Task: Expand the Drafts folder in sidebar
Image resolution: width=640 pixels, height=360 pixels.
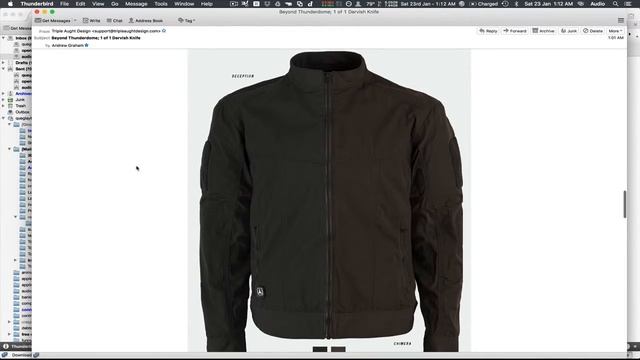Action: pos(4,62)
